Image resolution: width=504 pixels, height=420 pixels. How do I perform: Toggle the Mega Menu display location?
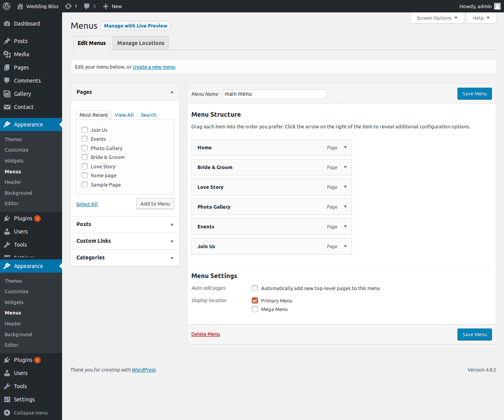(x=255, y=309)
